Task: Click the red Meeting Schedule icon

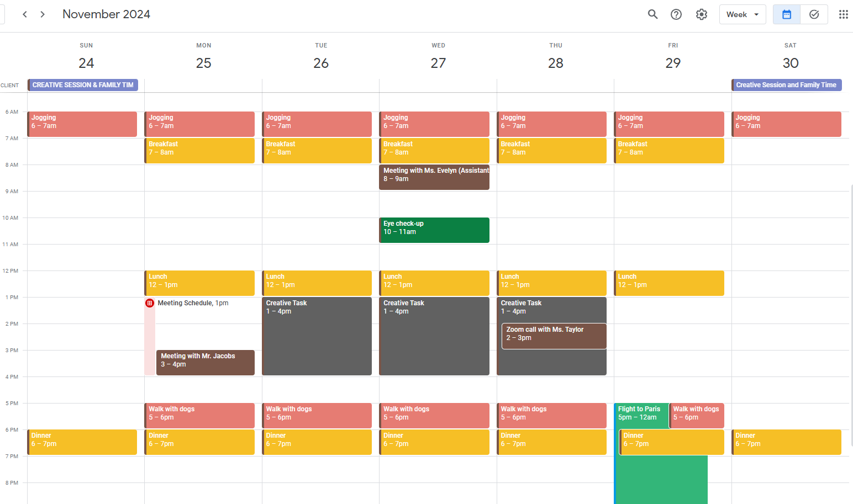Action: click(150, 303)
